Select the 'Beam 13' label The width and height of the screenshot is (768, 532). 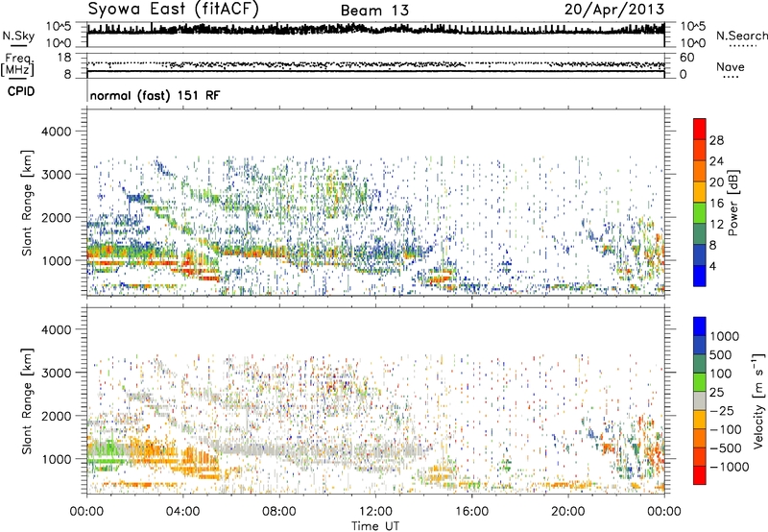click(374, 11)
